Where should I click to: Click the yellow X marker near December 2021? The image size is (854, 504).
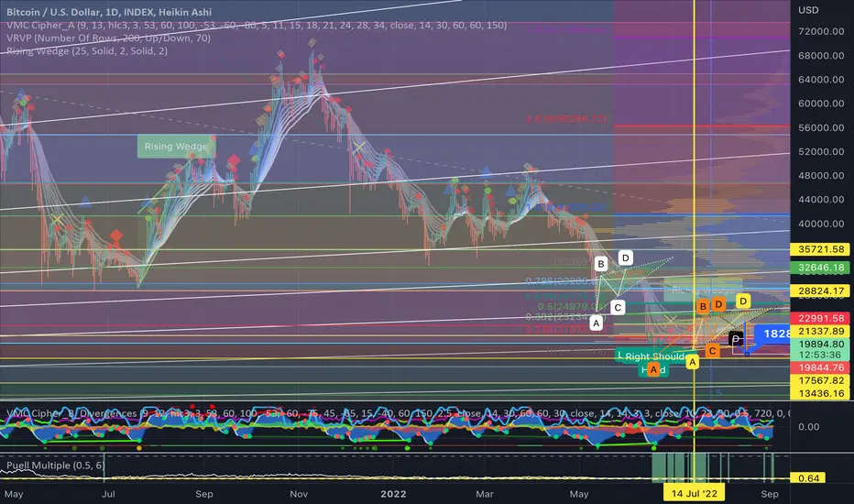click(358, 148)
